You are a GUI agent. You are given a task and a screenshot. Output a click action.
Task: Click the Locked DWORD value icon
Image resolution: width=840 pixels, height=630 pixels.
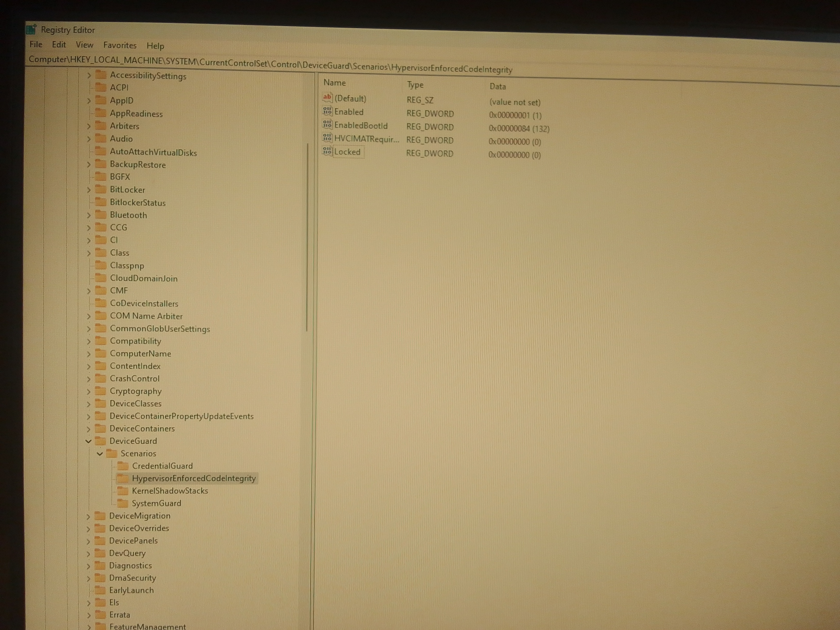click(x=327, y=151)
